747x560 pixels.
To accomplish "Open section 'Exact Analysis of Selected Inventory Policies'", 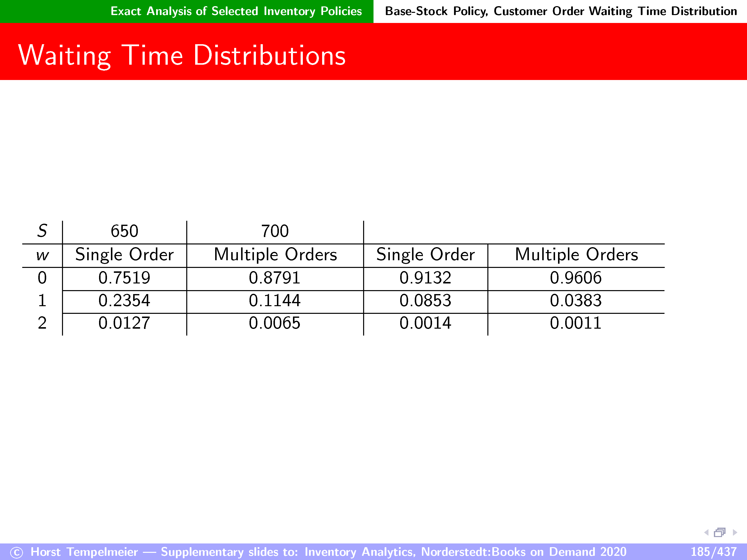I will pos(236,11).
